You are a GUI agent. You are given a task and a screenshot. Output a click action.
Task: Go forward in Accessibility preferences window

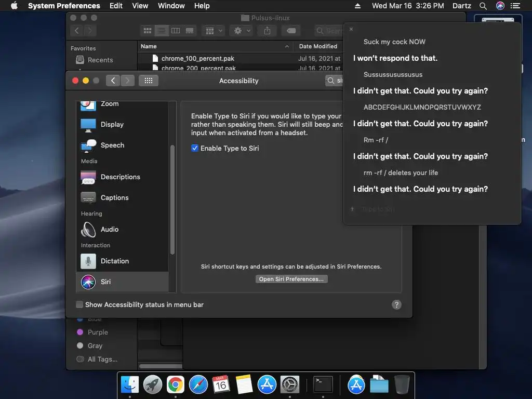pyautogui.click(x=128, y=81)
